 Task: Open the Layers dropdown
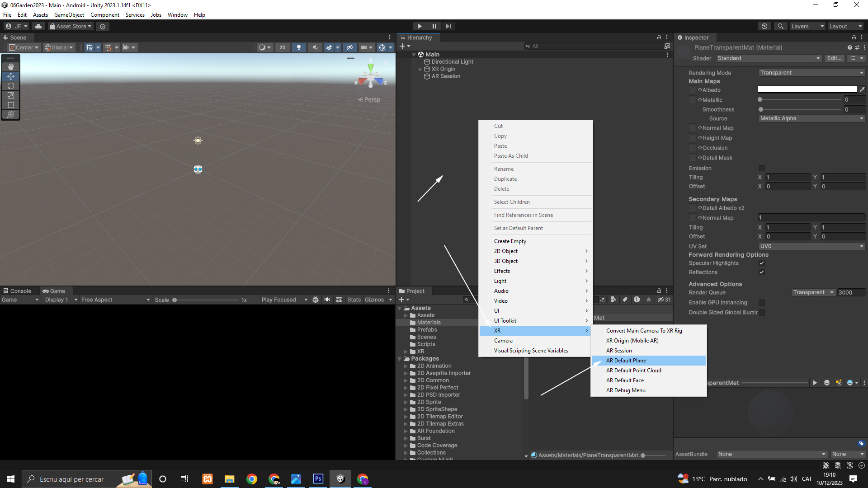click(x=807, y=26)
